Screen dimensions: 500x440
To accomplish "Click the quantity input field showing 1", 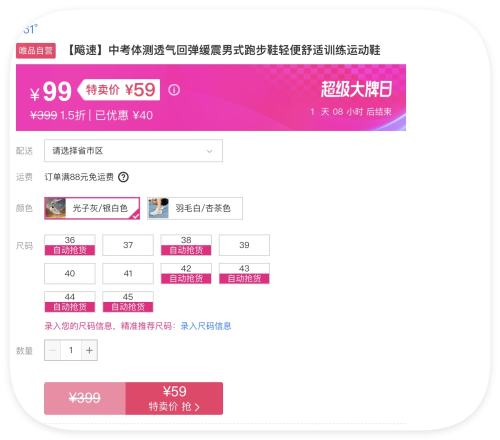I will [71, 350].
